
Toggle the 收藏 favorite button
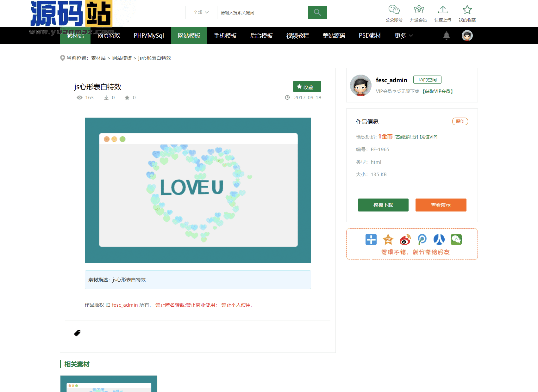[307, 87]
